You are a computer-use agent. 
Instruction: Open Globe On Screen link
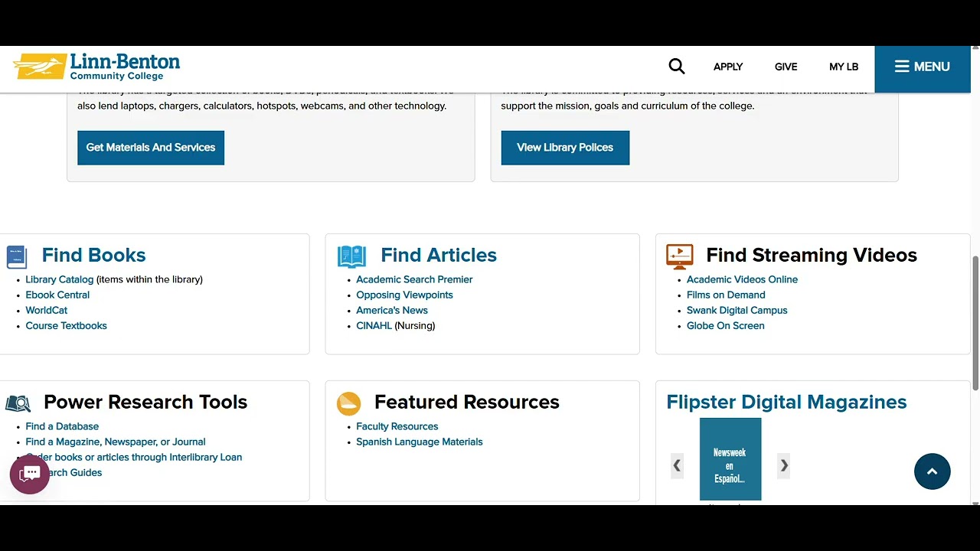(x=726, y=325)
